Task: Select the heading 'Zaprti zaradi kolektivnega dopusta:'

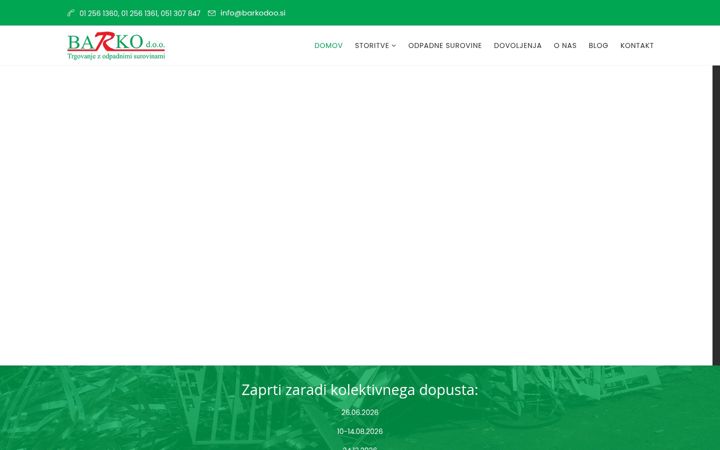Action: pos(360,390)
